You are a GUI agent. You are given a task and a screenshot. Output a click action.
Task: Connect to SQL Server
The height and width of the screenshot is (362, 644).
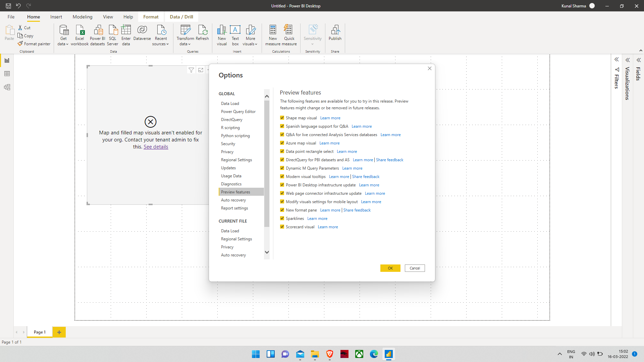click(113, 35)
